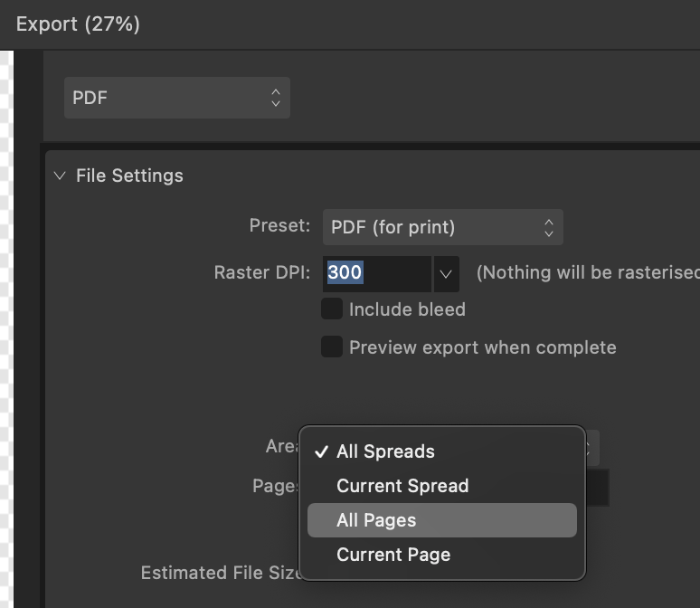Enable the Include bleed checkbox
This screenshot has height=608, width=700.
[x=332, y=309]
